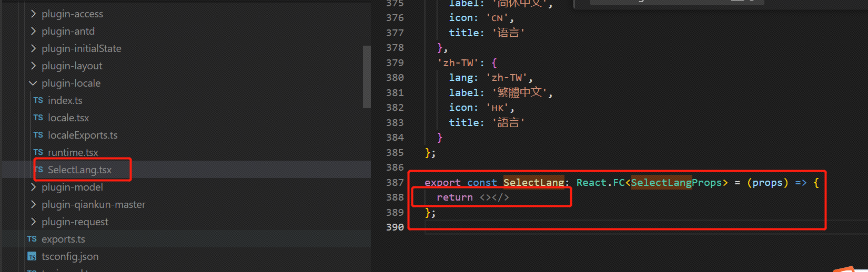
Task: Click the 'const' keyword on line 387
Action: click(x=482, y=182)
